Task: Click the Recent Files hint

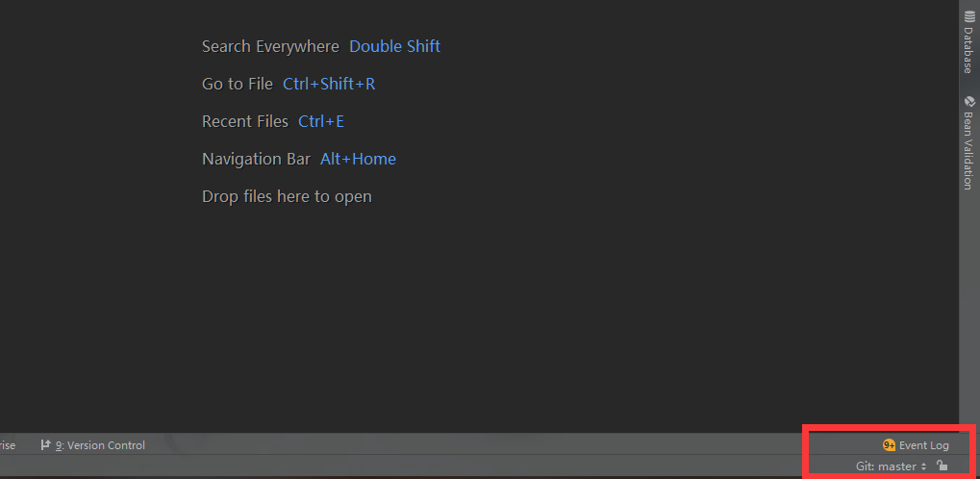Action: tap(244, 121)
